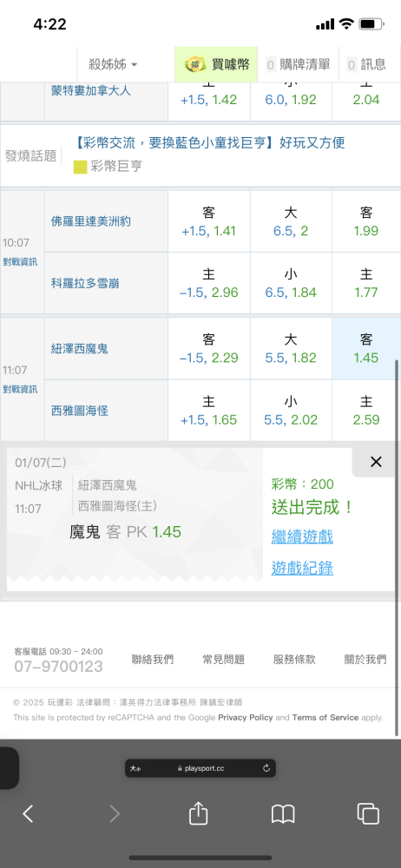Select 西雅圖海怪 主 2.59 bet cell

[x=366, y=411]
